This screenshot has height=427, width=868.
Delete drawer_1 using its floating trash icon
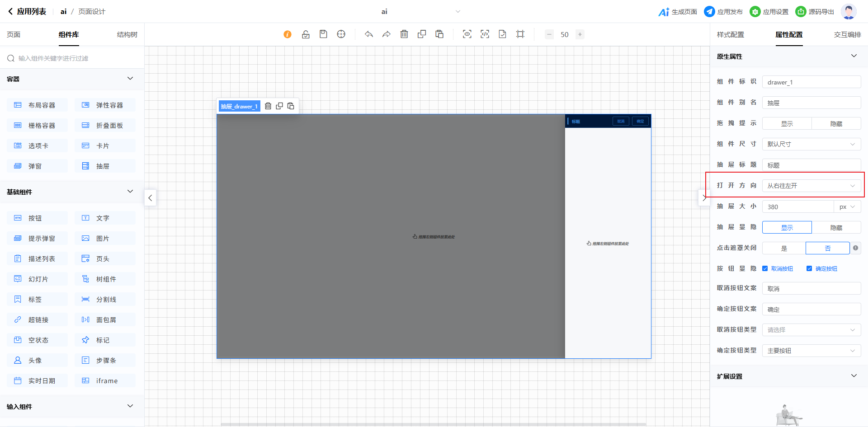point(268,106)
